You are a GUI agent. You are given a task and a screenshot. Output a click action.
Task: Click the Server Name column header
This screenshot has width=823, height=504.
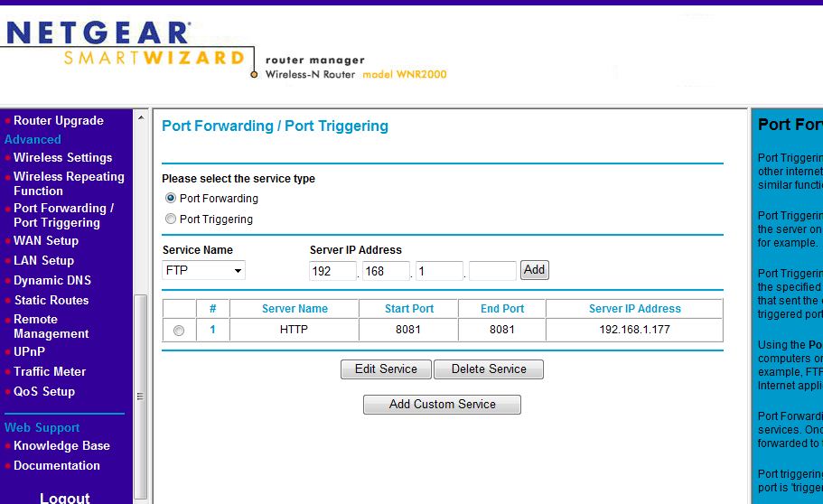tap(295, 309)
